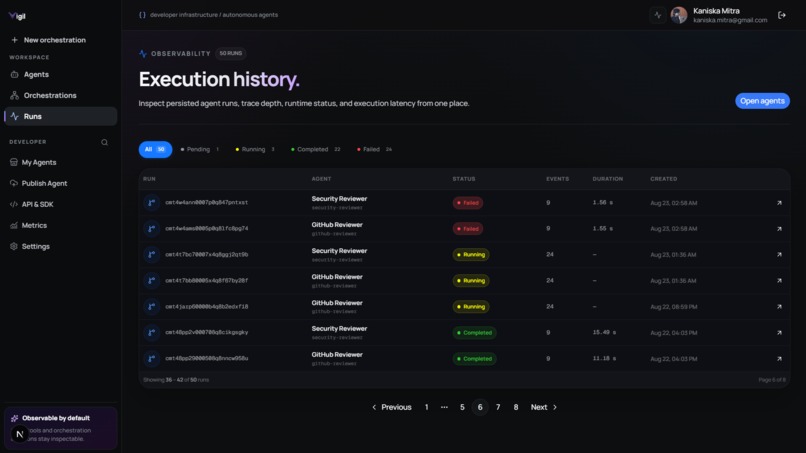Click the developer infrastructure breadcrumb text
806x453 pixels.
coord(184,15)
